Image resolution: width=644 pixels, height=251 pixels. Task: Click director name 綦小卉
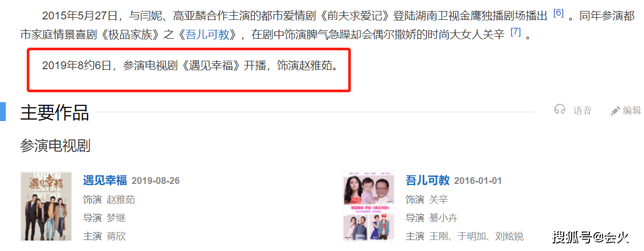(443, 218)
